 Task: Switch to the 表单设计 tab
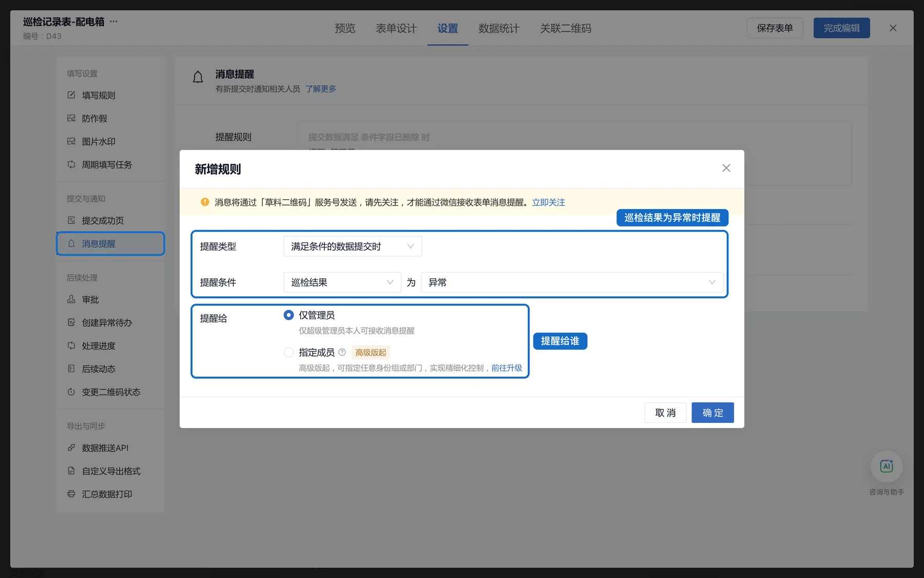click(x=396, y=28)
